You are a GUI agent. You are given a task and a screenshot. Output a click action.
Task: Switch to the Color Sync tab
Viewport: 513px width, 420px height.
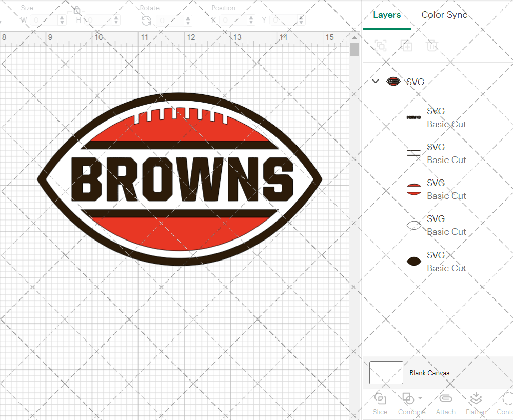pyautogui.click(x=444, y=15)
